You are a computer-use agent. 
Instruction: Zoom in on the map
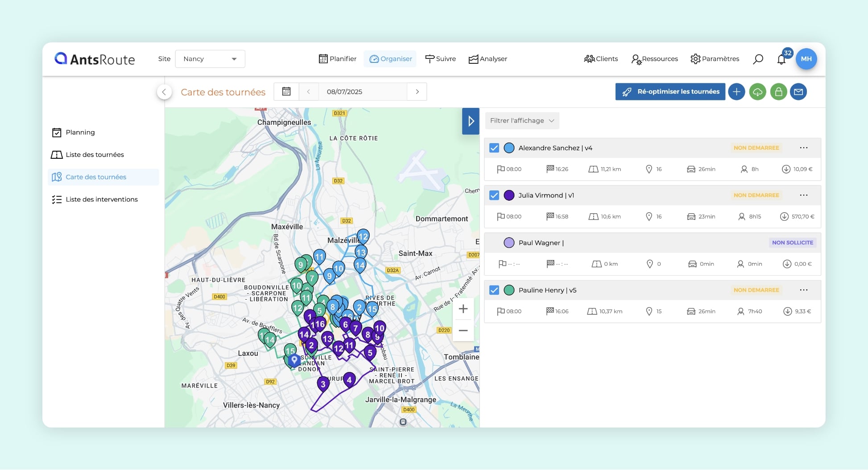[463, 309]
